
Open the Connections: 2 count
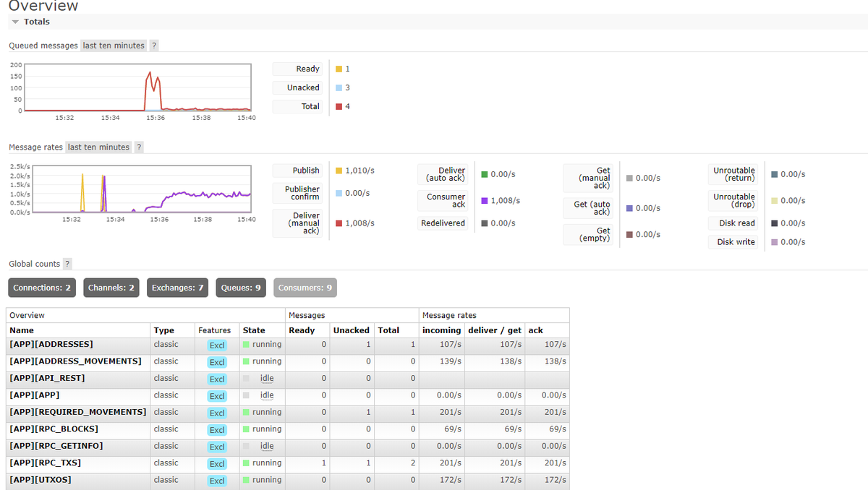click(x=42, y=288)
